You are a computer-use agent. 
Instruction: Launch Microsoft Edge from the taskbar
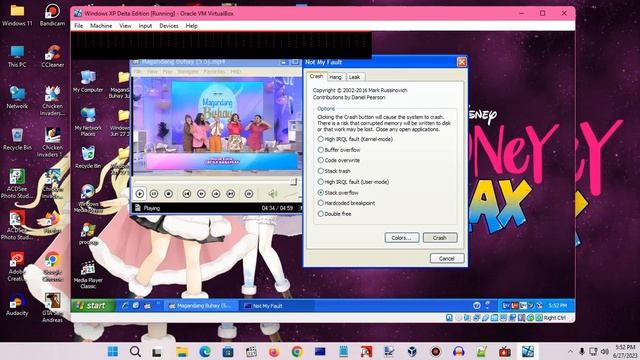point(205,351)
